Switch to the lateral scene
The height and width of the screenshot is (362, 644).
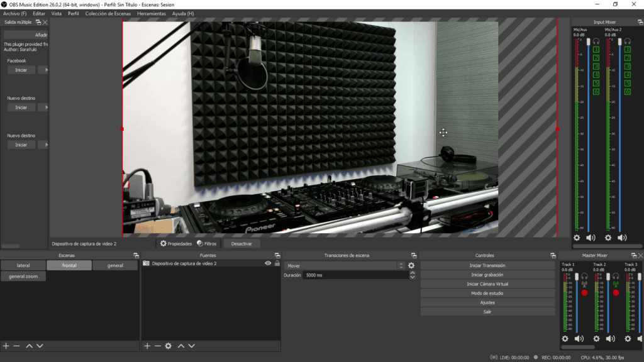coord(23,265)
